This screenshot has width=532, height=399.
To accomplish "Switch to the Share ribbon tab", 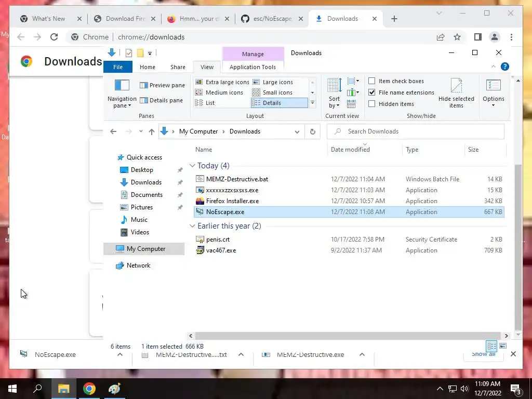I will 178,67.
